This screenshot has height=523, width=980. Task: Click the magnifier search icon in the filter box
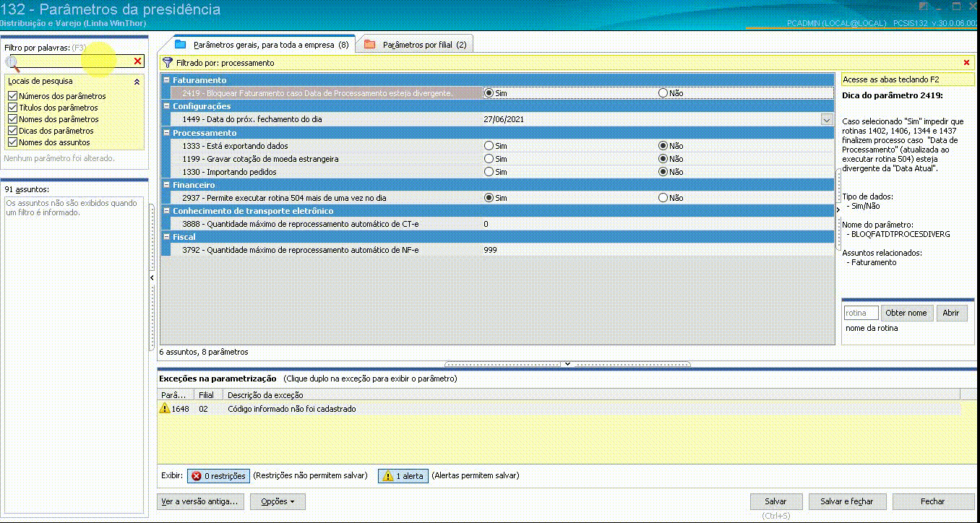(12, 63)
